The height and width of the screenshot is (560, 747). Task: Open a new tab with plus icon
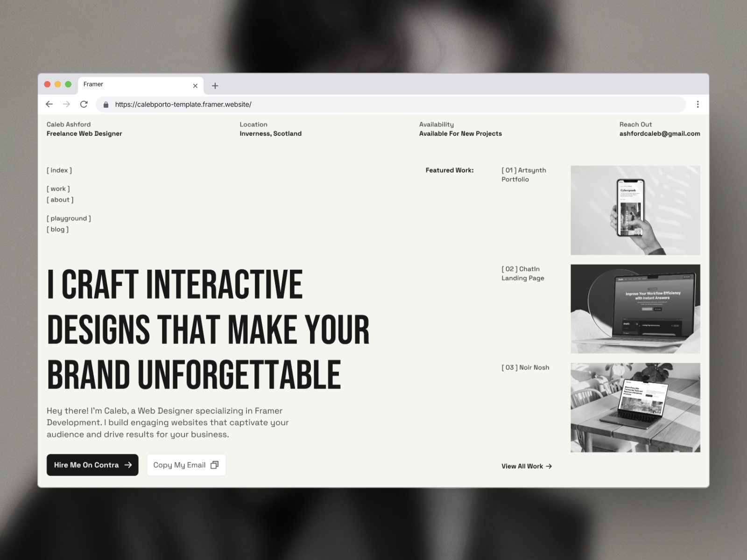coord(215,86)
